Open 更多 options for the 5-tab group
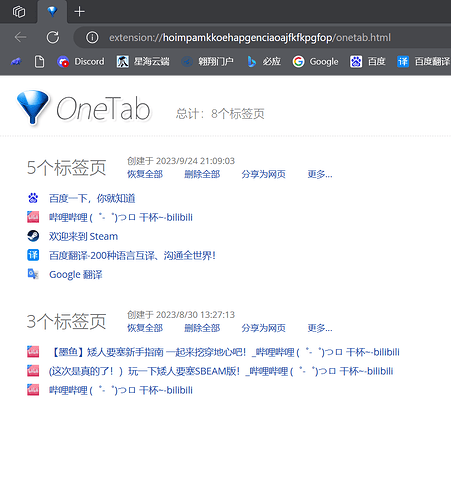 (320, 174)
